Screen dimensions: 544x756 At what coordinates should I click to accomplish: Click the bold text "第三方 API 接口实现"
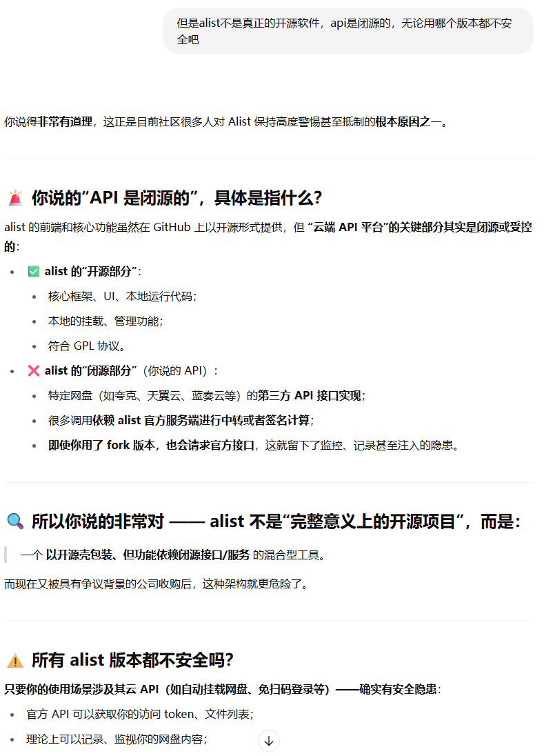[x=310, y=396]
